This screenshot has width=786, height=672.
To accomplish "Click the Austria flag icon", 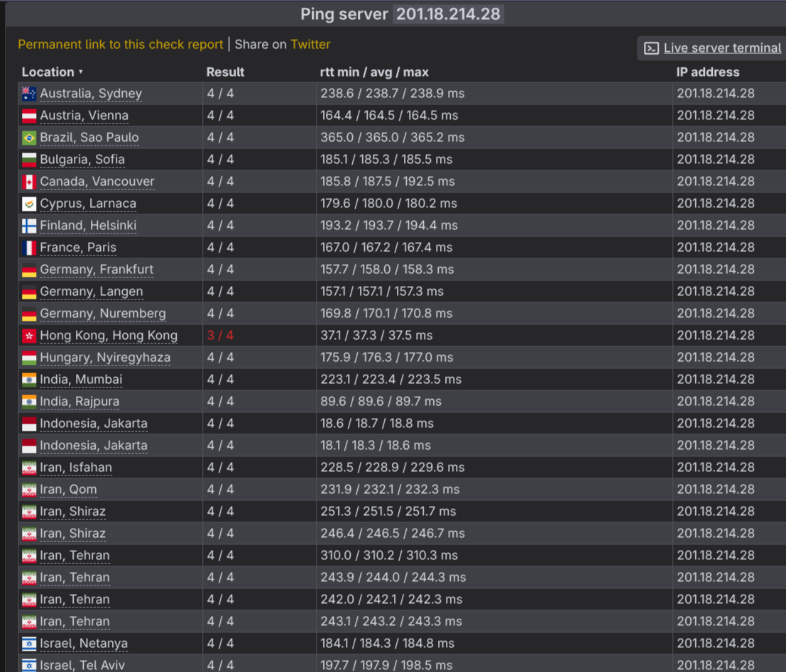I will [29, 116].
